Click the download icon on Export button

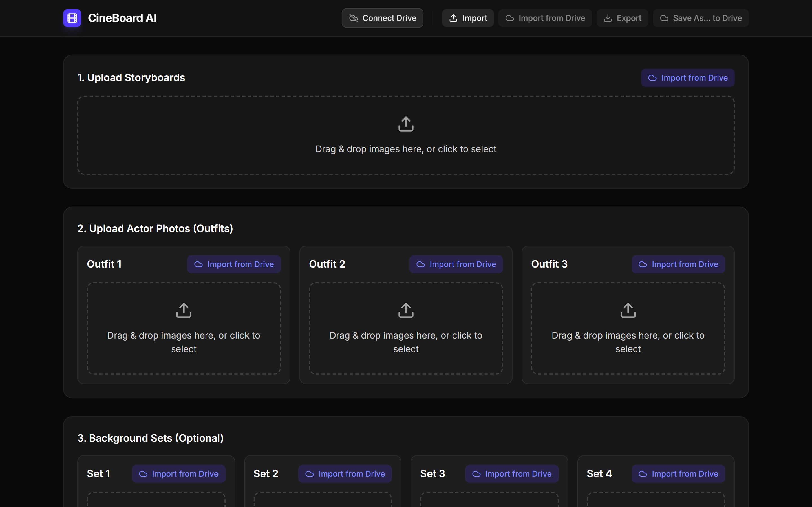pyautogui.click(x=608, y=18)
